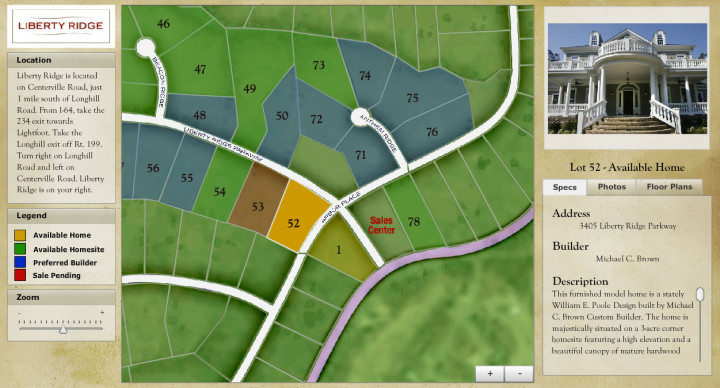Select lot 74 on the map
This screenshot has height=388, width=720.
pyautogui.click(x=365, y=75)
